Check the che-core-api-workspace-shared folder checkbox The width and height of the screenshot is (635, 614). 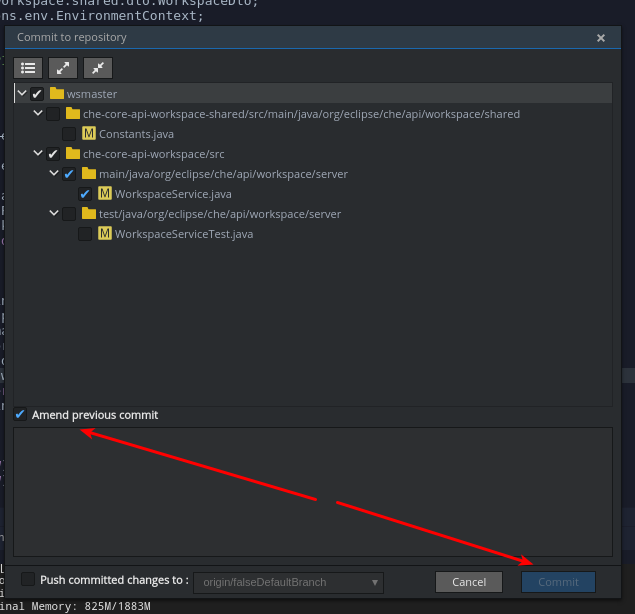click(53, 114)
